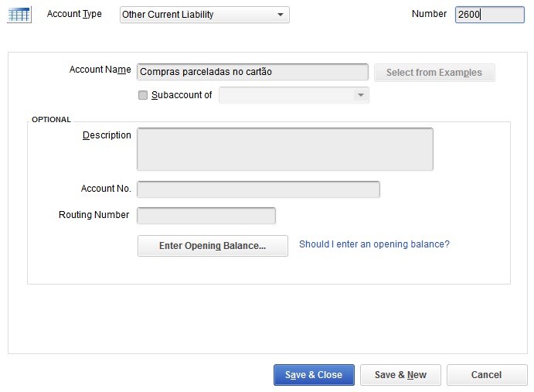Viewport: 534px width, 392px height.
Task: Click the Account Name input field
Action: pyautogui.click(x=253, y=72)
